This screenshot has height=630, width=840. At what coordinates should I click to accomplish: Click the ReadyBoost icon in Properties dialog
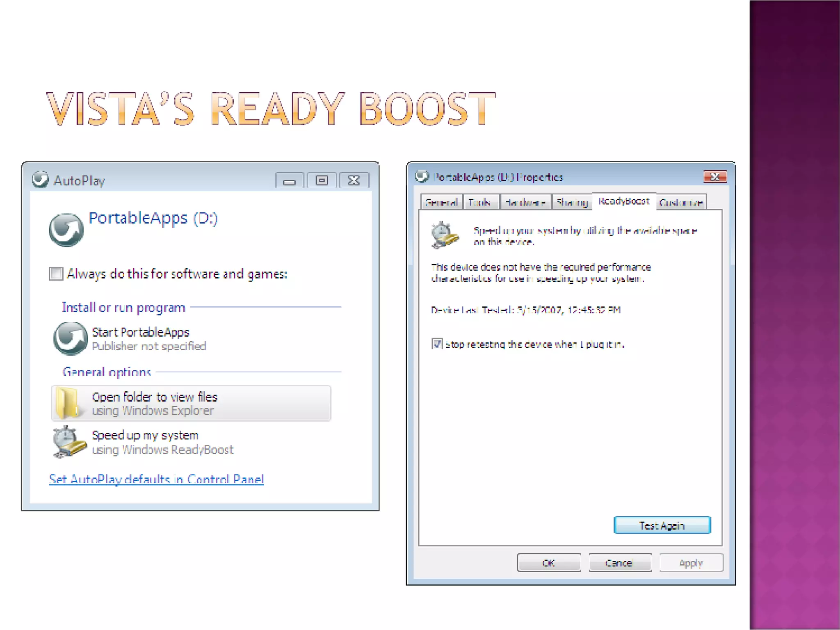444,235
